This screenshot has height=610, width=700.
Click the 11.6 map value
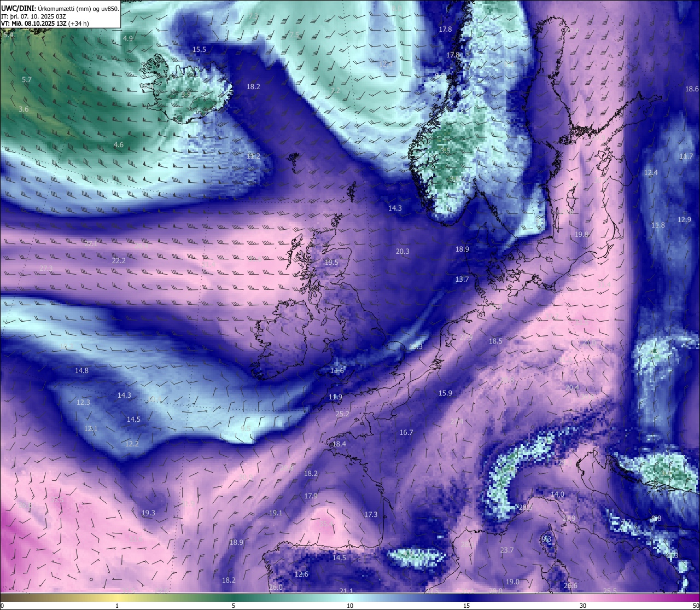[337, 371]
